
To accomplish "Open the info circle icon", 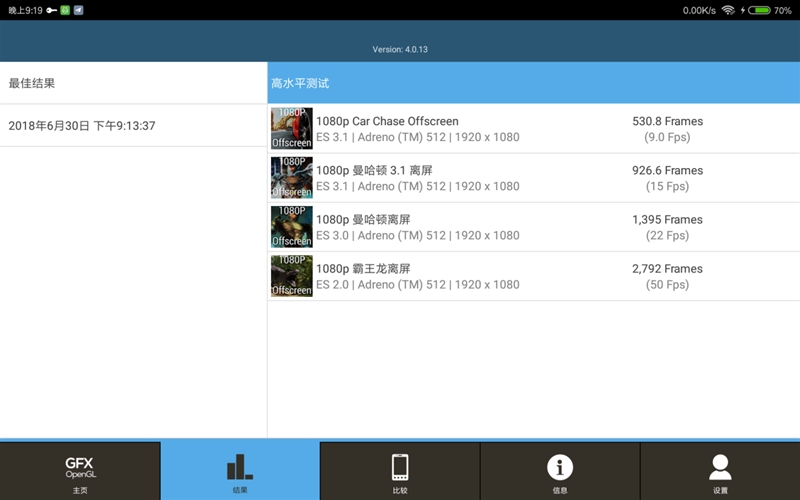I will [x=560, y=471].
